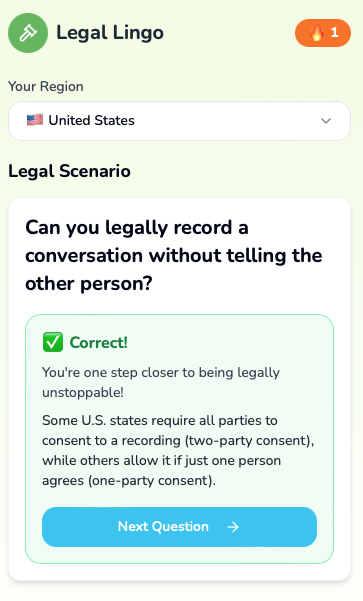Go to the Next Question
The image size is (363, 601).
[179, 527]
